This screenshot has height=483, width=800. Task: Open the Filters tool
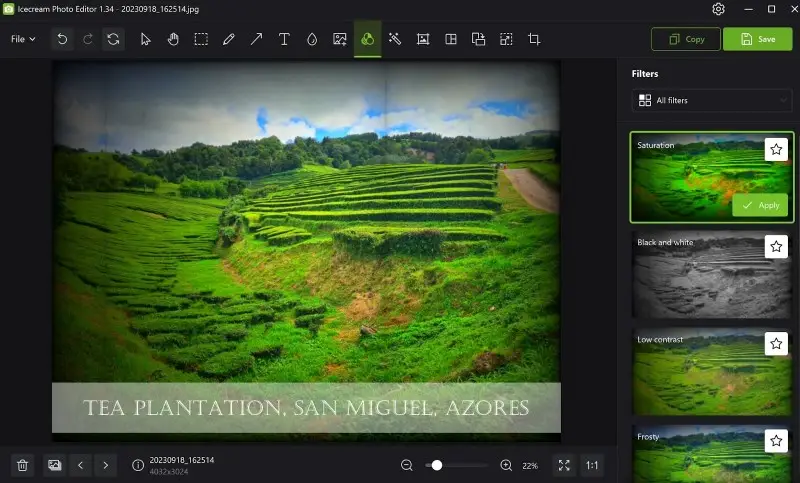coord(367,39)
